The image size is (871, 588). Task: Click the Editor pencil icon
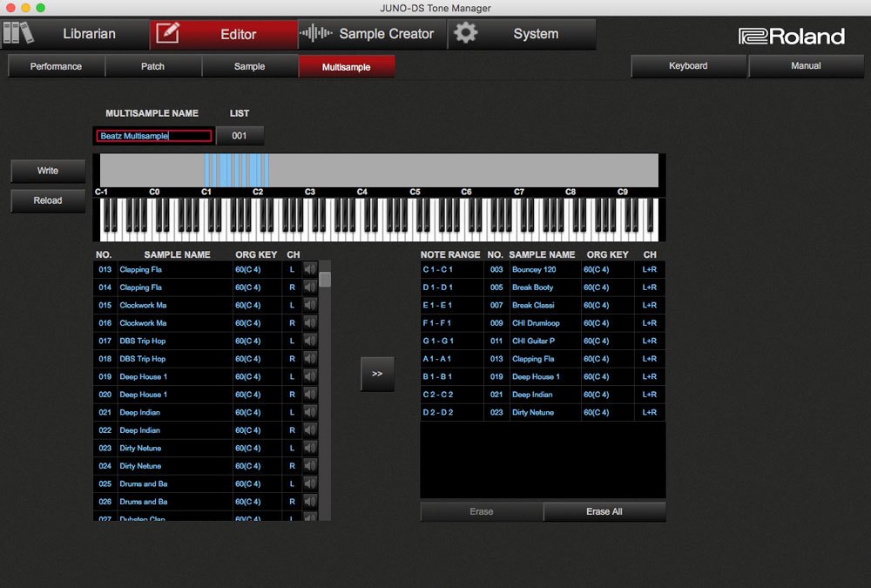(x=167, y=33)
